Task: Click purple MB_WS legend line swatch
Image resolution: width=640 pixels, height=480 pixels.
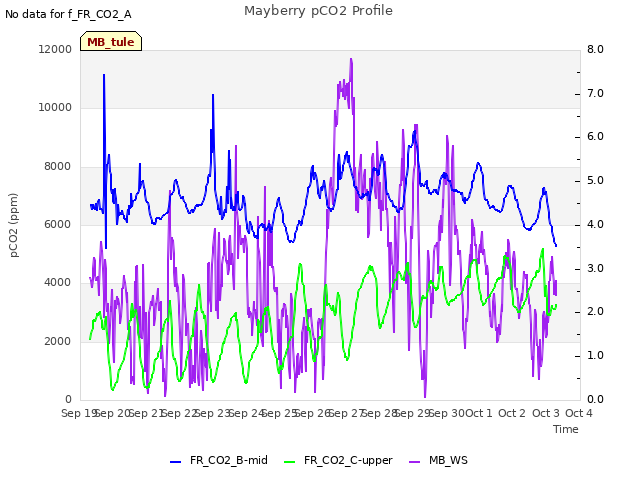Action: [414, 462]
